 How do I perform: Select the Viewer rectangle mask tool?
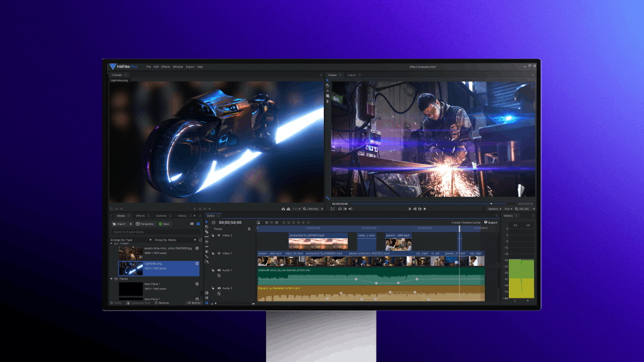coord(327,96)
